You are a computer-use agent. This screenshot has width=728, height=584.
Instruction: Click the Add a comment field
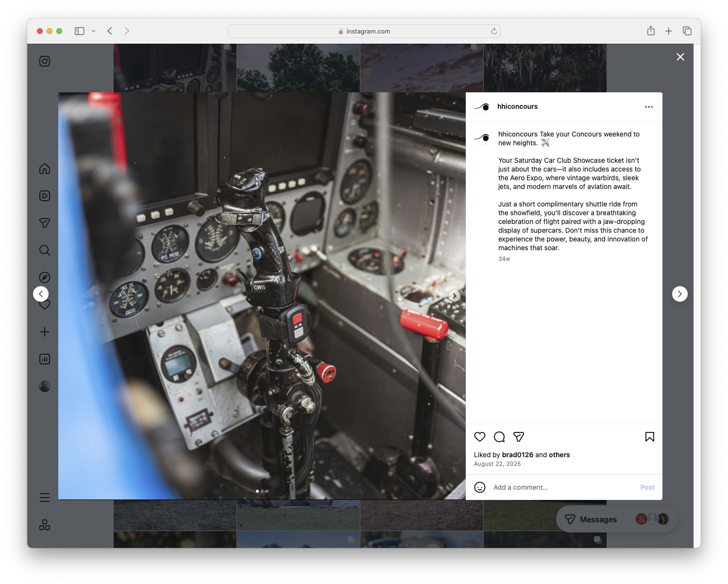(534, 487)
